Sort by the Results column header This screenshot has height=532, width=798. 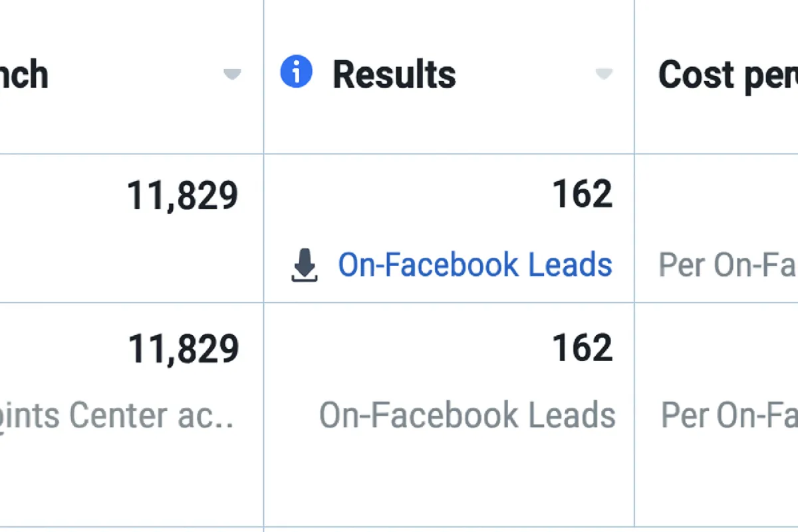click(x=394, y=74)
